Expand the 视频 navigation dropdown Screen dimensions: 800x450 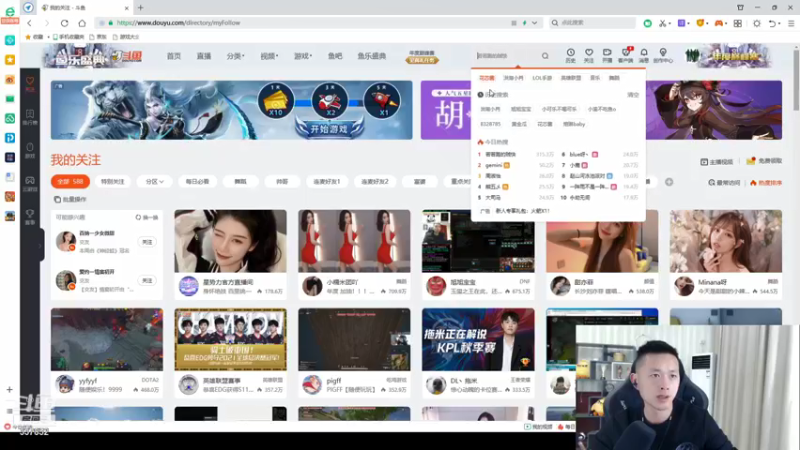(269, 56)
